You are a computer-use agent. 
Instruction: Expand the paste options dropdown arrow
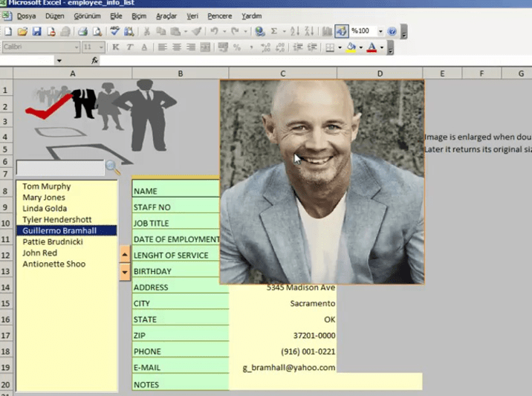[186, 31]
